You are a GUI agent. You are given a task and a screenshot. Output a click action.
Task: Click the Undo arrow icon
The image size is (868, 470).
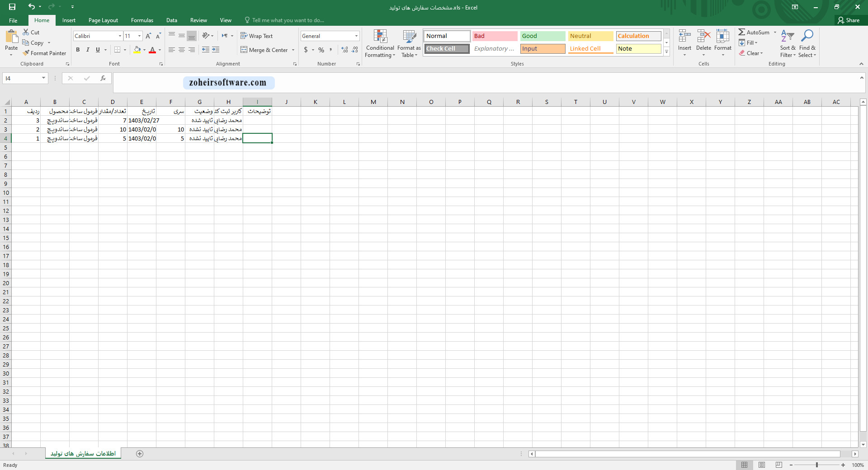(31, 7)
